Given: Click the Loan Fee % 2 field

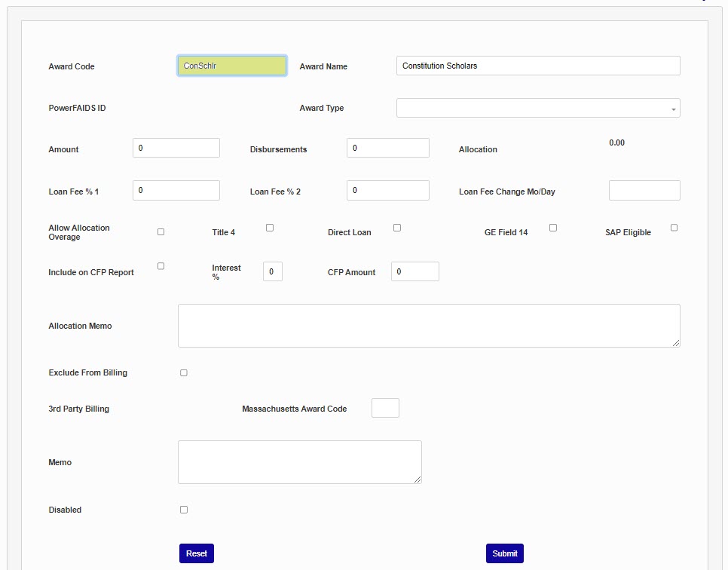Looking at the screenshot, I should coord(387,190).
